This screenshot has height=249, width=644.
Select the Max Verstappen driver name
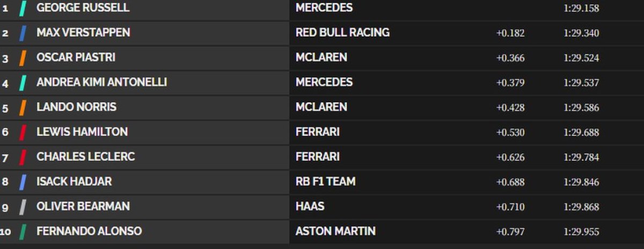click(83, 33)
